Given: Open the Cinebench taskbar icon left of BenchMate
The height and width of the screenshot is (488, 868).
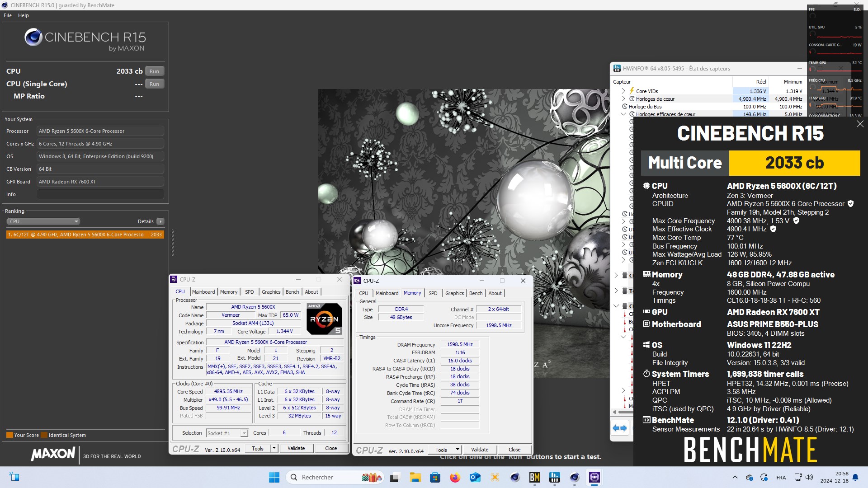Looking at the screenshot, I should (x=515, y=477).
